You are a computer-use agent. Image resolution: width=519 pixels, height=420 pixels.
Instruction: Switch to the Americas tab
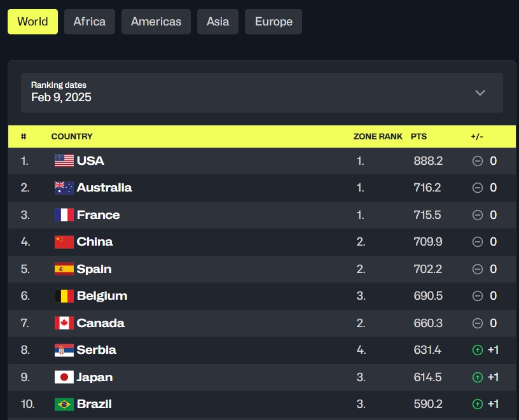pyautogui.click(x=156, y=22)
